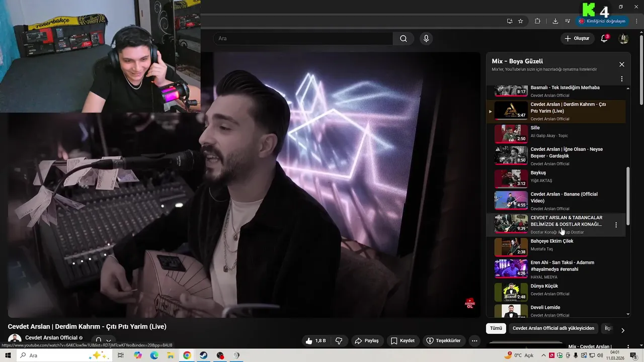
Task: Focus the YouTube Ara search field
Action: point(303,39)
